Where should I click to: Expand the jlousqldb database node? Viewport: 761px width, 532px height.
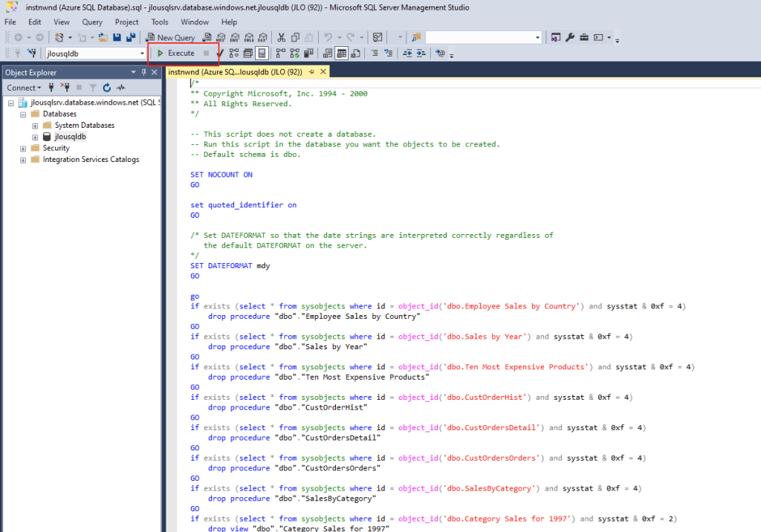pos(35,137)
